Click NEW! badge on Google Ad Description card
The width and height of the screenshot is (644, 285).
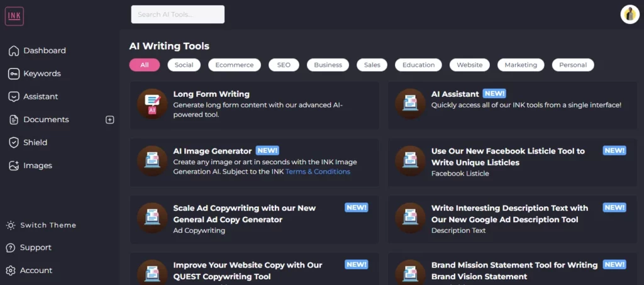click(614, 208)
